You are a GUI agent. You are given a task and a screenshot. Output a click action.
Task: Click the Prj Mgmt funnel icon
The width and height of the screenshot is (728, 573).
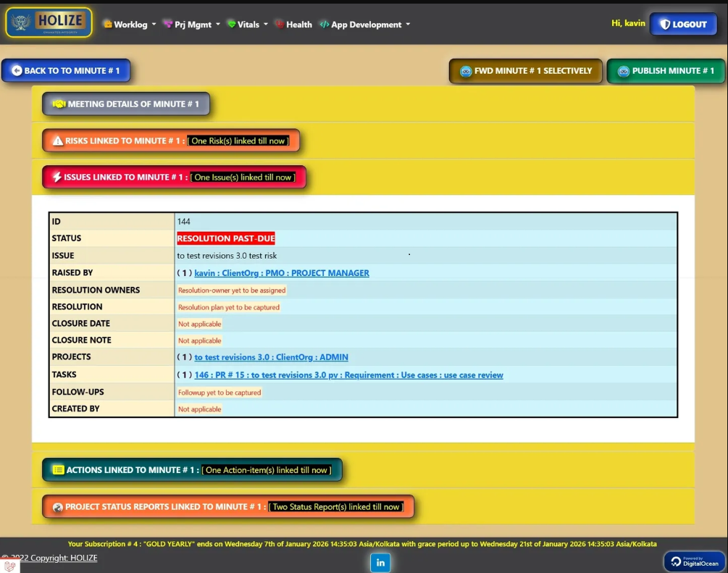click(x=168, y=24)
